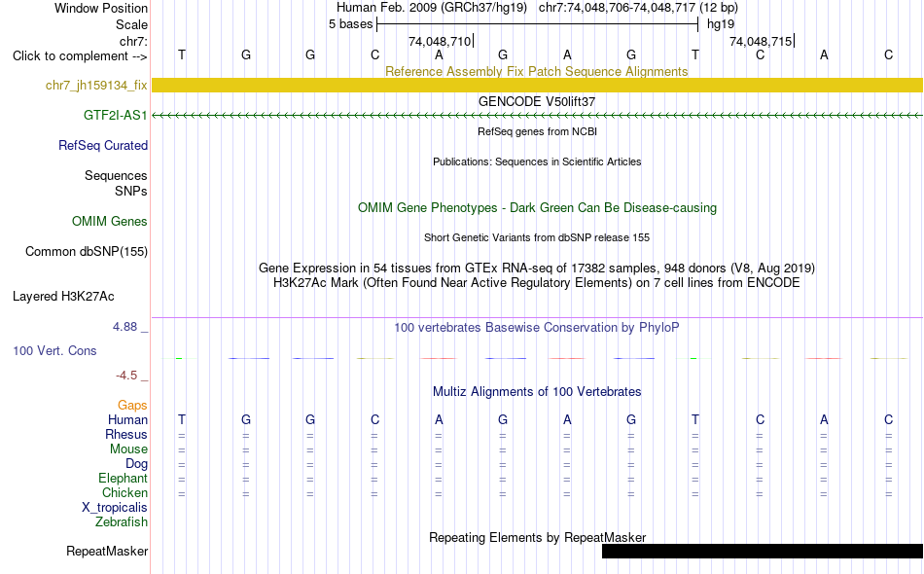Click the RepeatMasker track label
Image resolution: width=924 pixels, height=574 pixels.
click(x=107, y=552)
